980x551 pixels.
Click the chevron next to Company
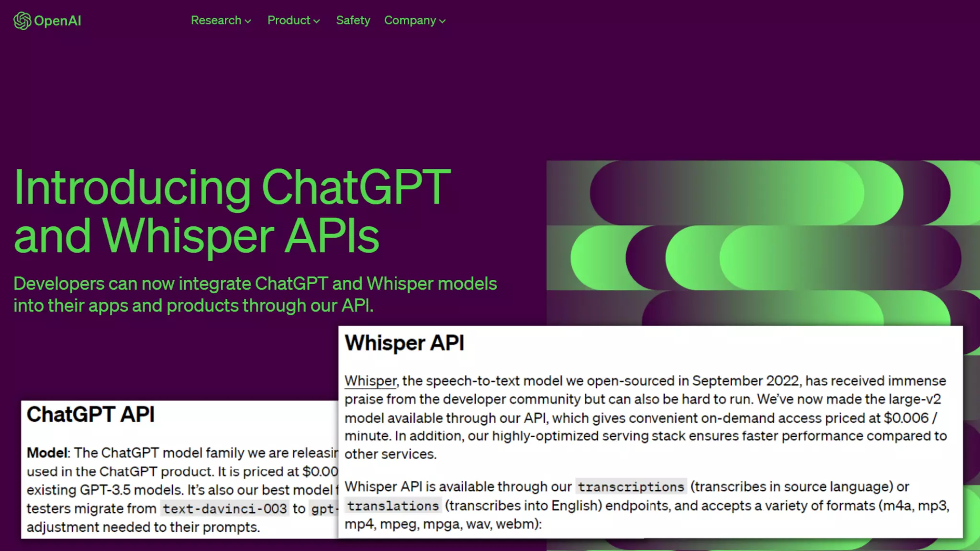click(443, 21)
